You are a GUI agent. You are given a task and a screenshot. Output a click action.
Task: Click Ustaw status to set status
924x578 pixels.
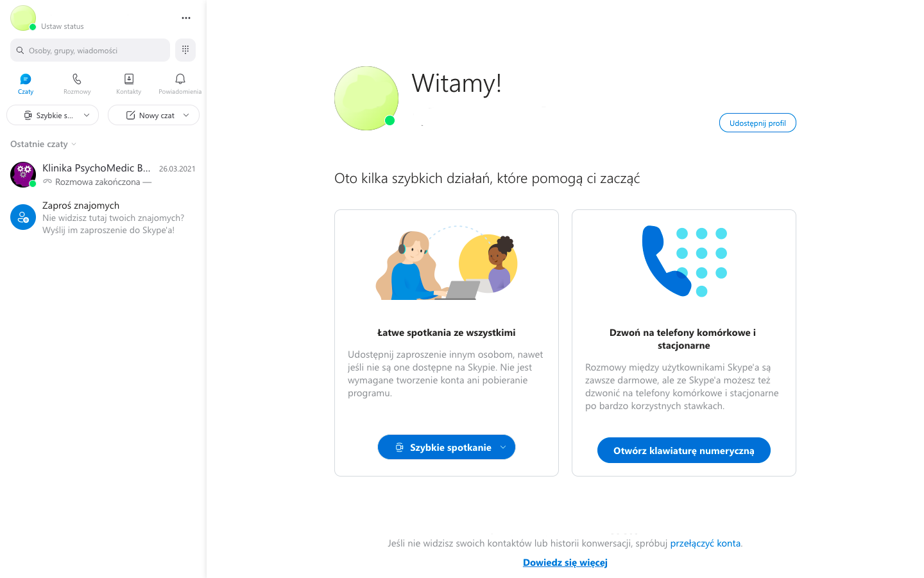tap(62, 26)
